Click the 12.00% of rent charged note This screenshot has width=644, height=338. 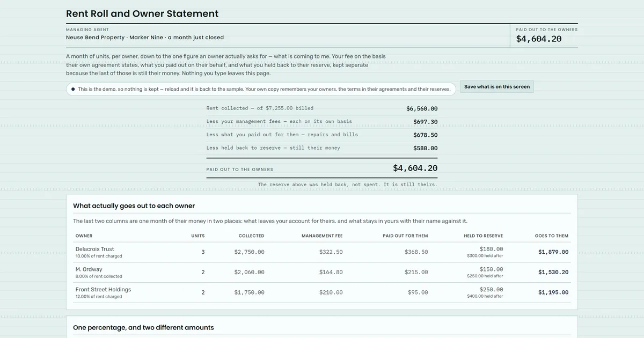click(99, 297)
